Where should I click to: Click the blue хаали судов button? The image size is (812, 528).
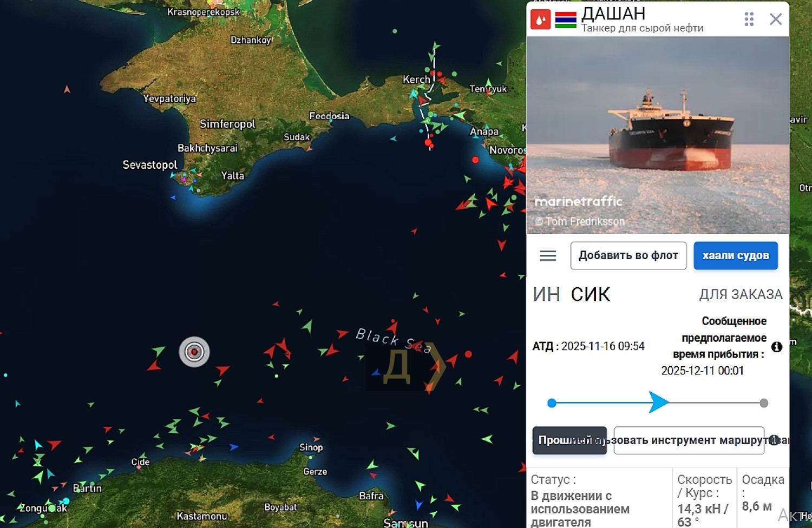tap(736, 255)
